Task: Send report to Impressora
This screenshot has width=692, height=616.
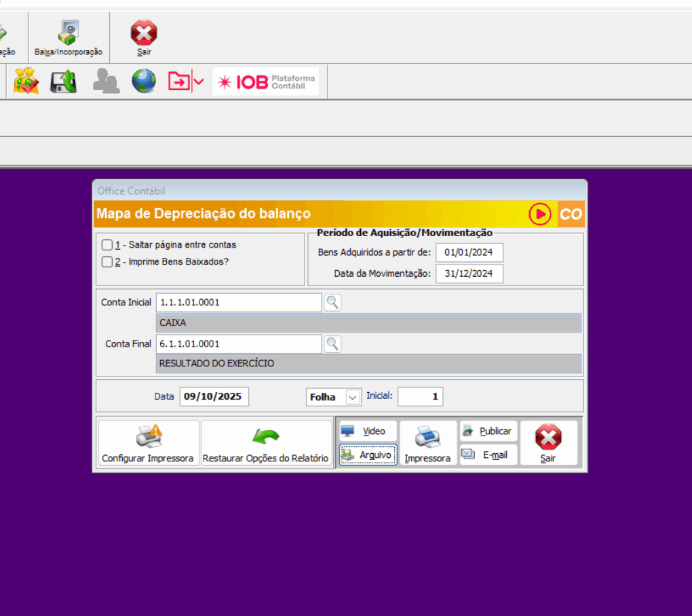Action: coord(427,443)
